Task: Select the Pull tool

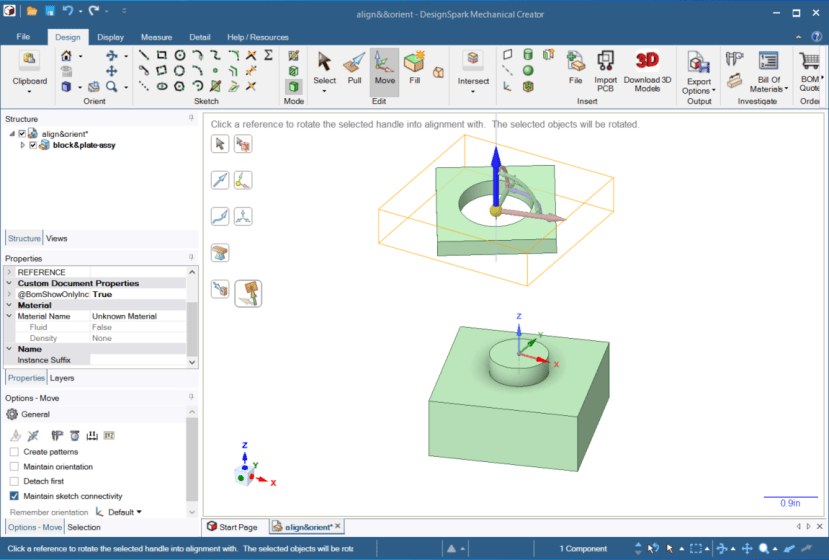Action: point(354,69)
